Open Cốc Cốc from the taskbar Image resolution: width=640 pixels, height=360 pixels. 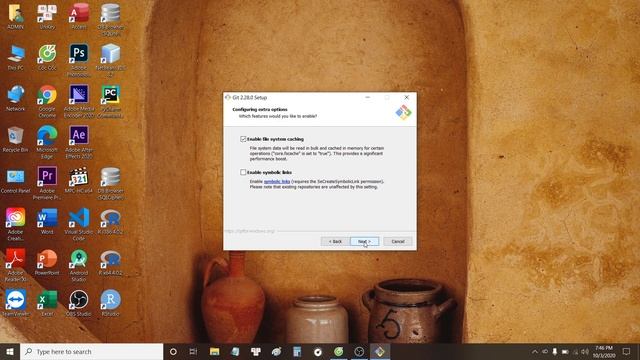tap(338, 351)
